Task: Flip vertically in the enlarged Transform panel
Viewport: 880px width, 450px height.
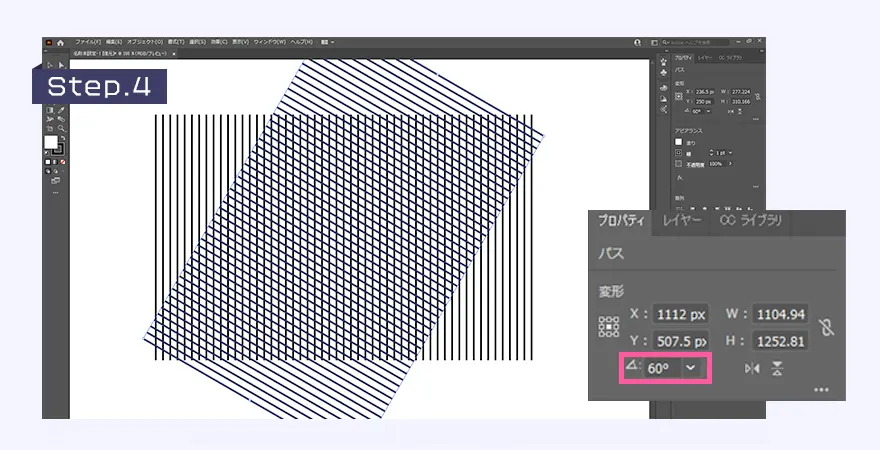Action: [777, 369]
